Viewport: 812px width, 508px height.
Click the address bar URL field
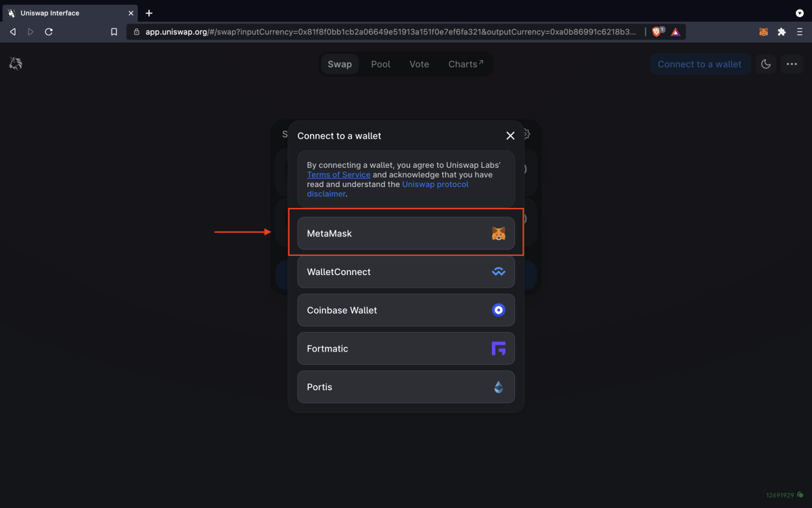pos(389,32)
